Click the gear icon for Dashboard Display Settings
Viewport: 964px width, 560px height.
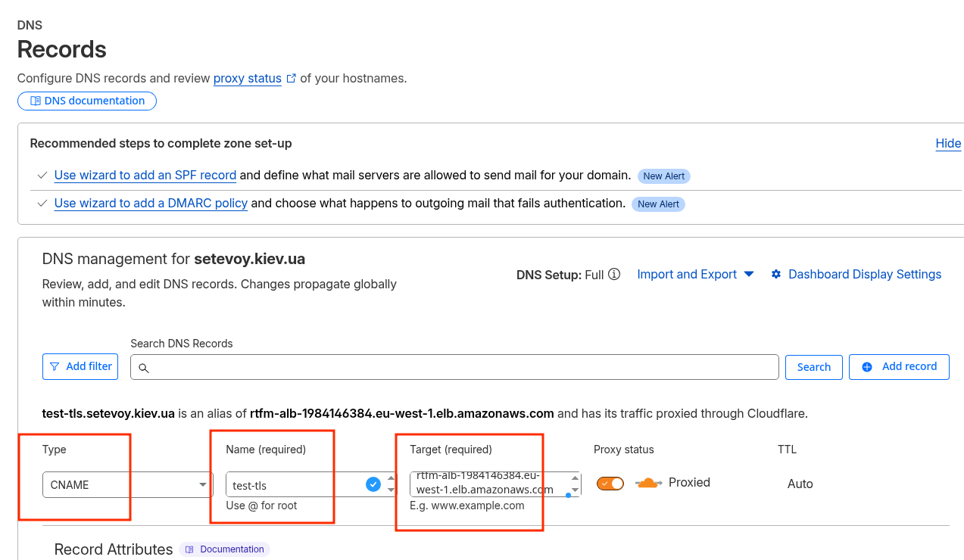tap(776, 275)
